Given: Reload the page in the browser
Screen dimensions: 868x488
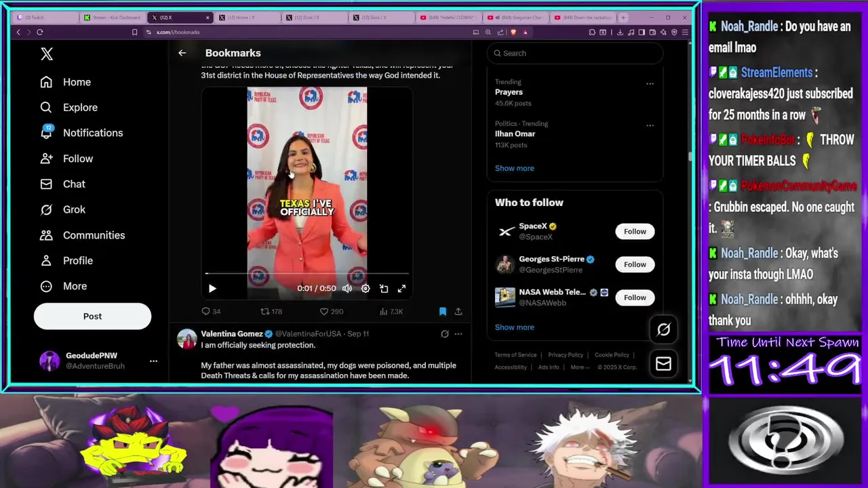Looking at the screenshot, I should tap(40, 32).
